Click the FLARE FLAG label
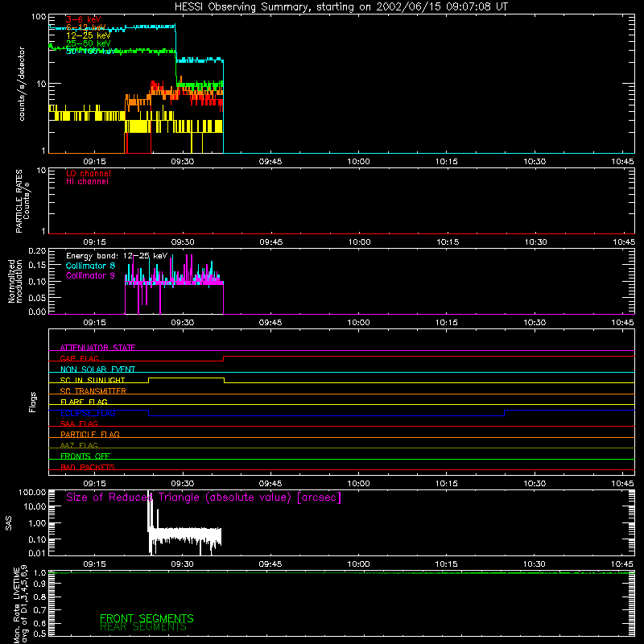 (84, 402)
